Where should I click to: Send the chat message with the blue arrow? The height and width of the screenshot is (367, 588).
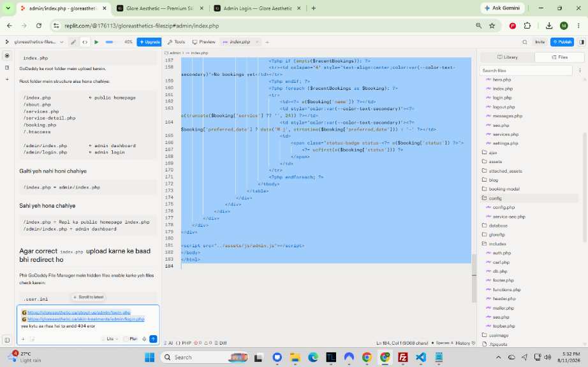click(x=153, y=338)
